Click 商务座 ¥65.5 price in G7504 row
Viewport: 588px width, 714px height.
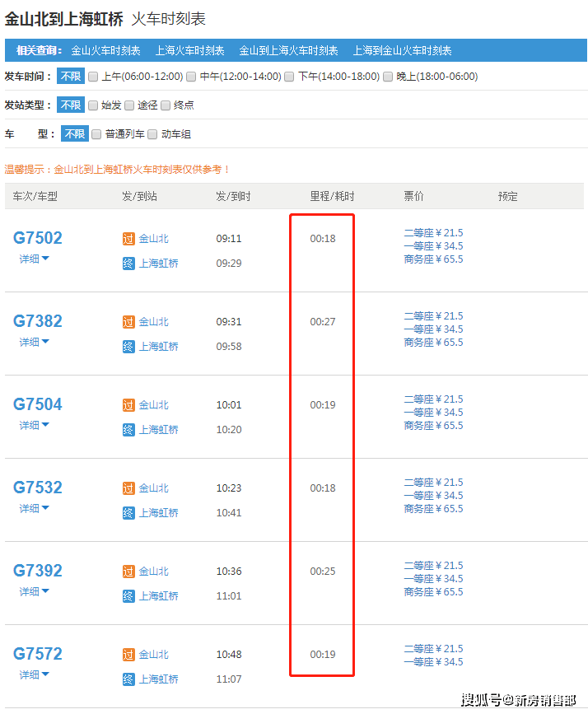(434, 426)
